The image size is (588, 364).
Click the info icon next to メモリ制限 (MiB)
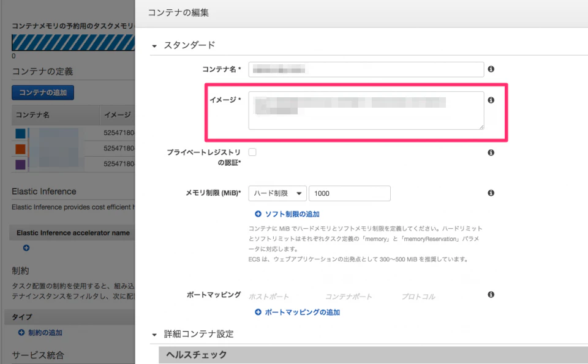(x=491, y=192)
